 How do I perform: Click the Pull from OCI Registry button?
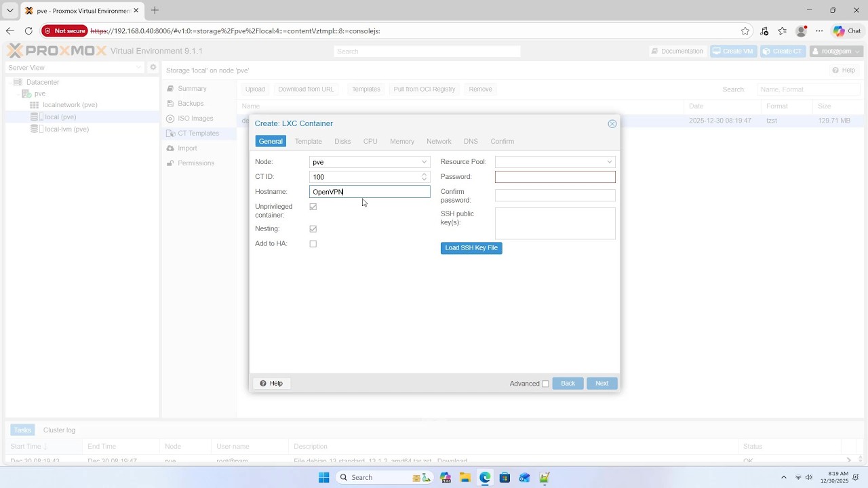pyautogui.click(x=425, y=89)
